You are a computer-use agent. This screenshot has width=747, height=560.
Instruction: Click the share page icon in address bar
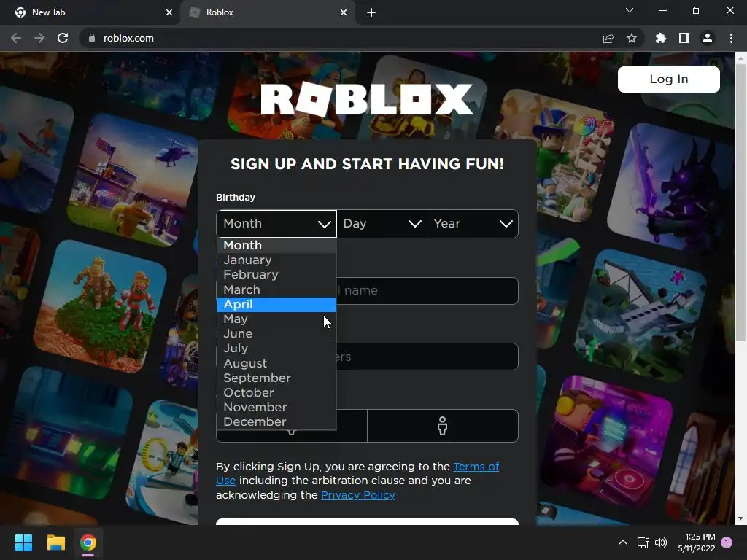(608, 38)
